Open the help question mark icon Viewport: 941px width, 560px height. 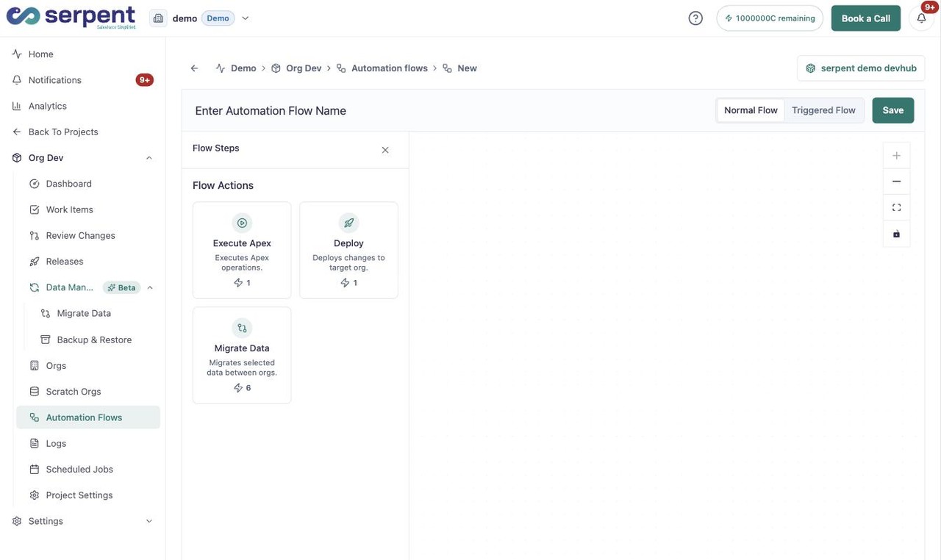(695, 18)
